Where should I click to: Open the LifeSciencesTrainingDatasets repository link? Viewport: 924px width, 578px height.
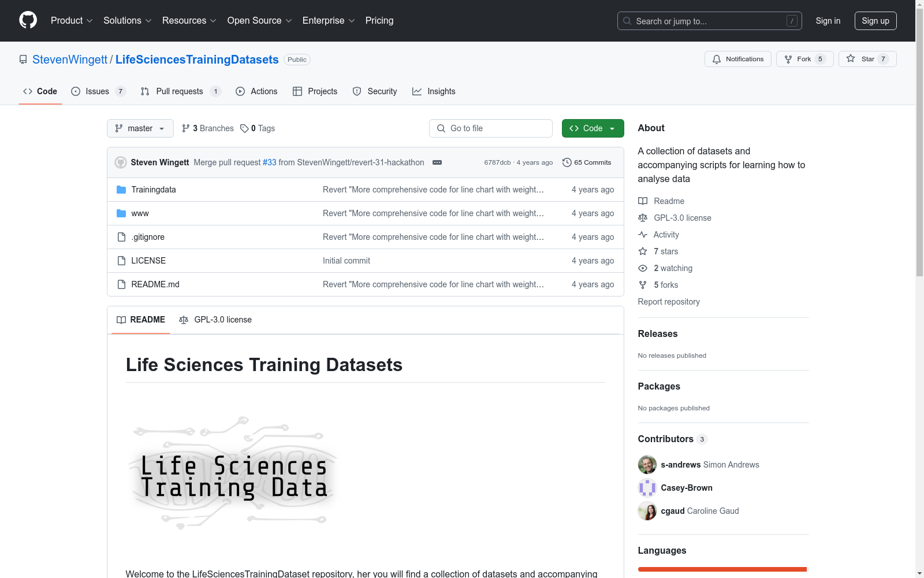(197, 60)
